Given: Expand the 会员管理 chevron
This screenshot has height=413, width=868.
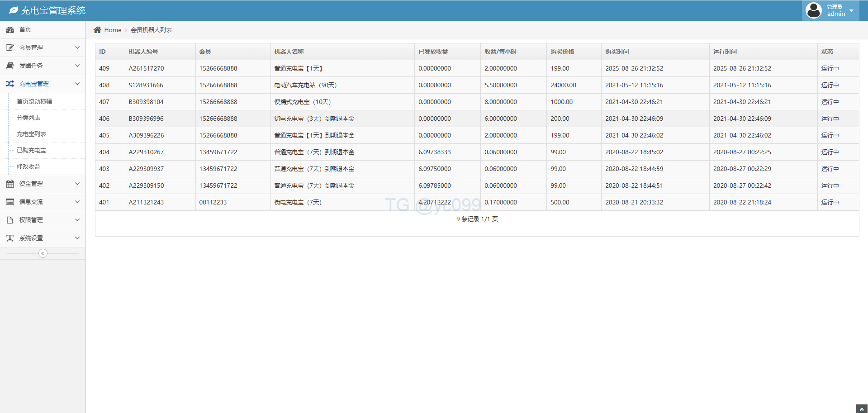Looking at the screenshot, I should 77,47.
